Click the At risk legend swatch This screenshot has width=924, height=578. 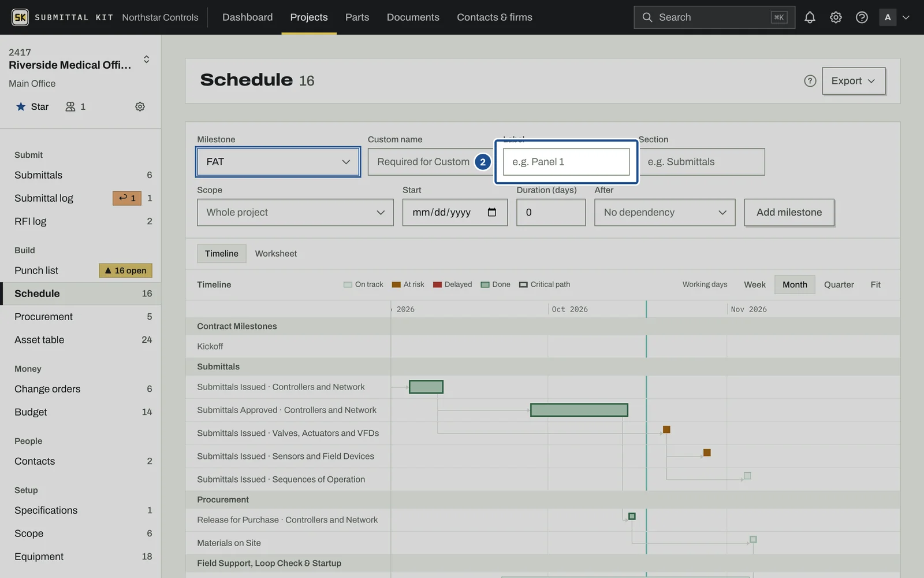(x=396, y=284)
